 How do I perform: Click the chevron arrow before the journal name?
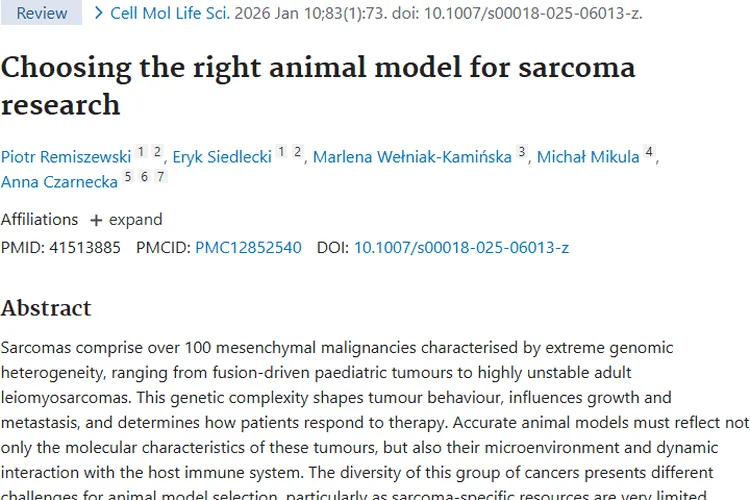point(99,13)
